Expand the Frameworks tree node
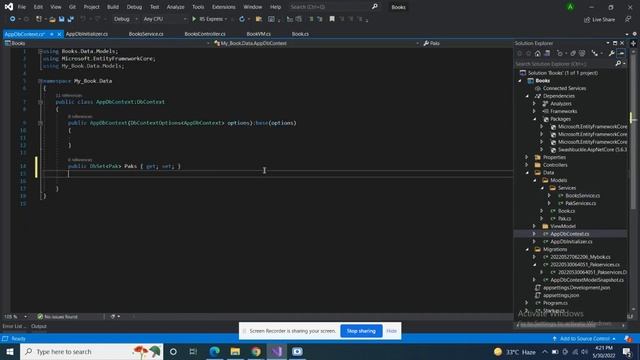This screenshot has width=640, height=360. 535,111
